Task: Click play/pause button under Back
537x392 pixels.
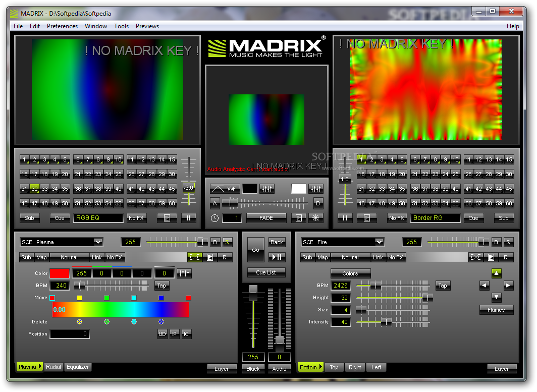Action: (x=277, y=257)
